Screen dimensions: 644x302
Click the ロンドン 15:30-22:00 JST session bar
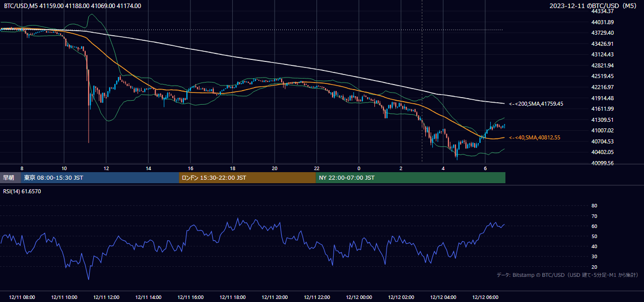pyautogui.click(x=247, y=178)
